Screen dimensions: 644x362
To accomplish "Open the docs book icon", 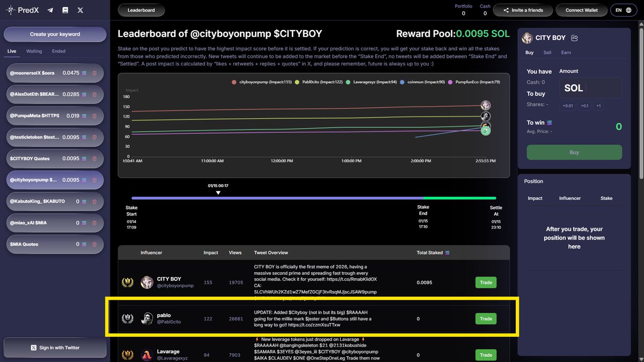I will [x=65, y=10].
